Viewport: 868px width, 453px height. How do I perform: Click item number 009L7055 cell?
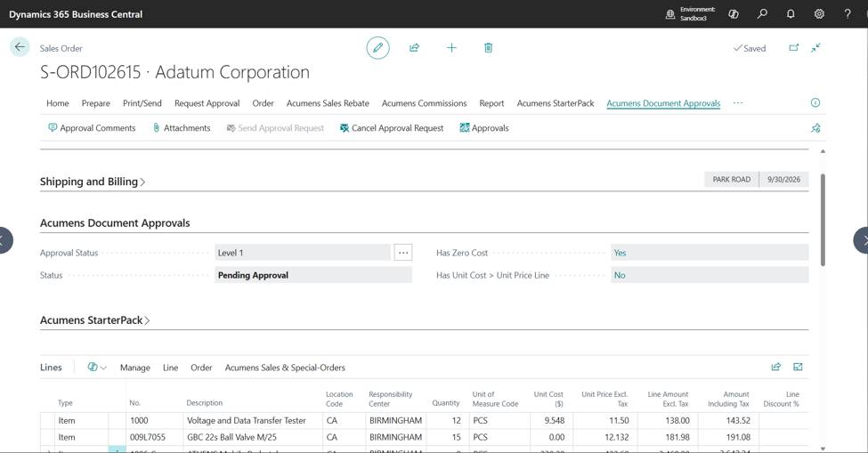pyautogui.click(x=154, y=437)
